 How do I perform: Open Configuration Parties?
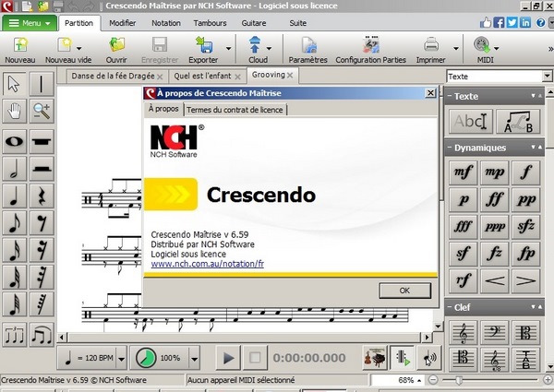click(370, 50)
